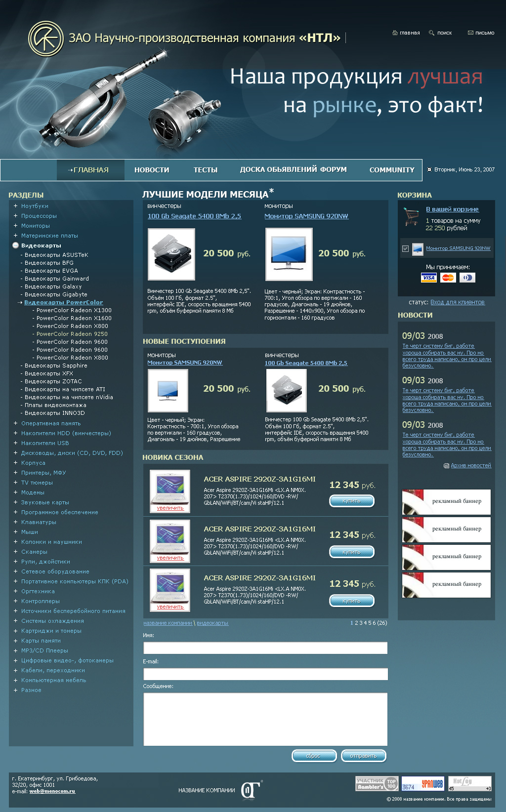This screenshot has height=812, width=506.
Task: Go to page 6 in pagination
Action: [x=374, y=623]
